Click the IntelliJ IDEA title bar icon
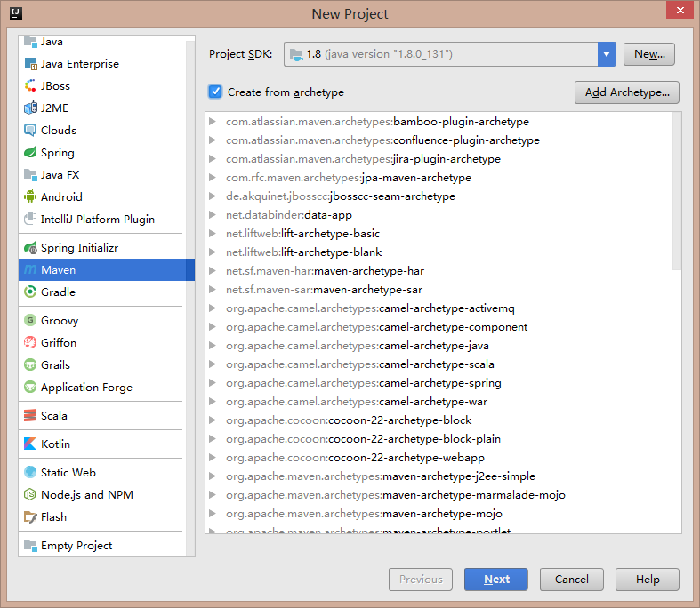Viewport: 700px width, 608px height. pos(16,13)
